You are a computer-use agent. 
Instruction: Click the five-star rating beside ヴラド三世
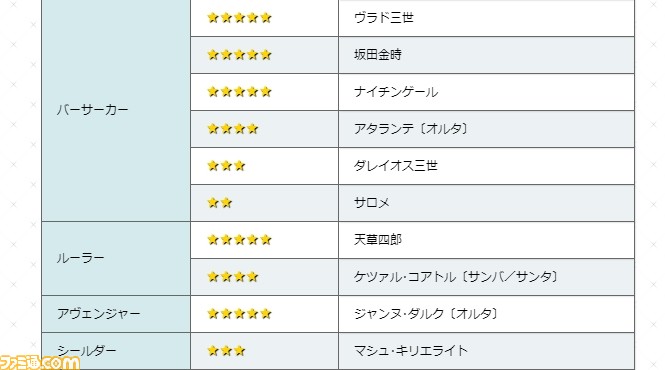tap(239, 18)
